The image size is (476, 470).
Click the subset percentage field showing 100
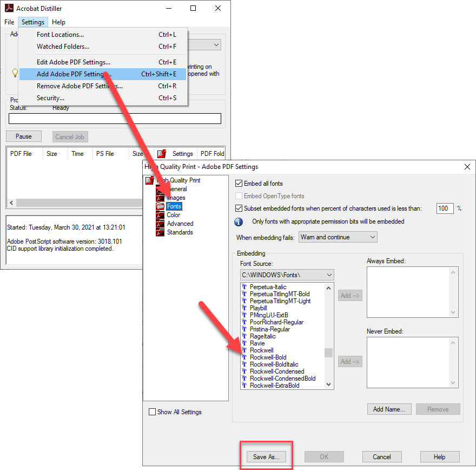(445, 208)
